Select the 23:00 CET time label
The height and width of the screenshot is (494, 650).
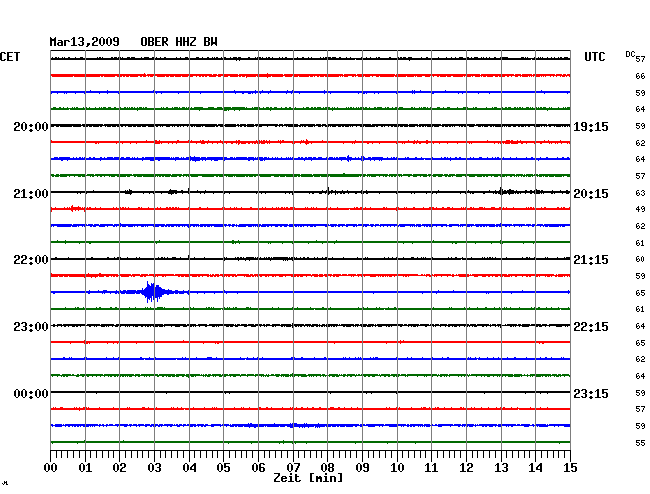[x=31, y=327]
